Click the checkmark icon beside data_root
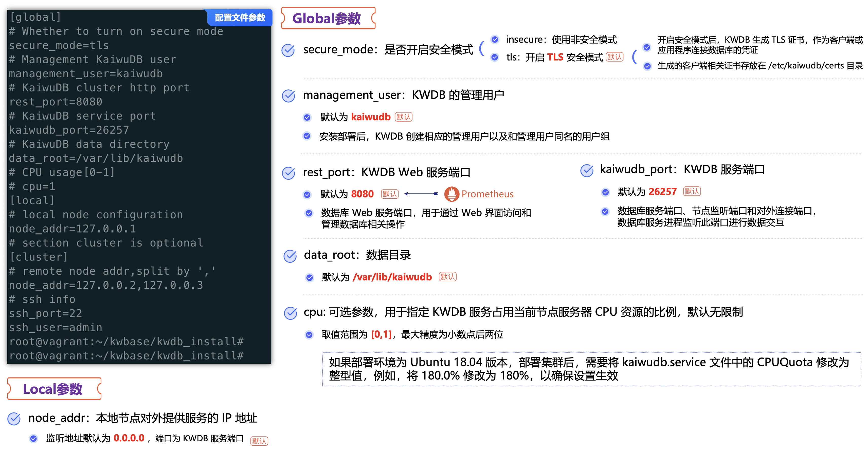This screenshot has width=868, height=453. tap(290, 256)
